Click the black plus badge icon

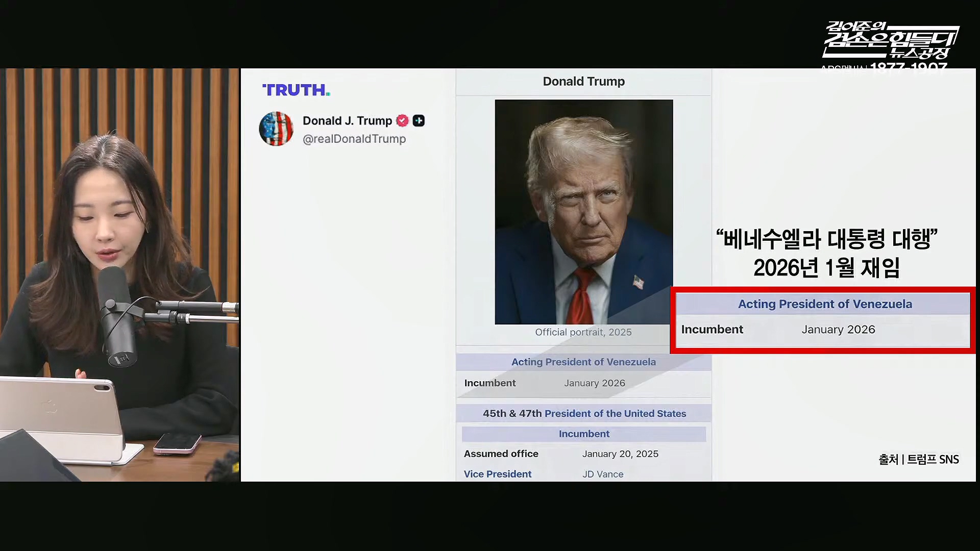419,121
